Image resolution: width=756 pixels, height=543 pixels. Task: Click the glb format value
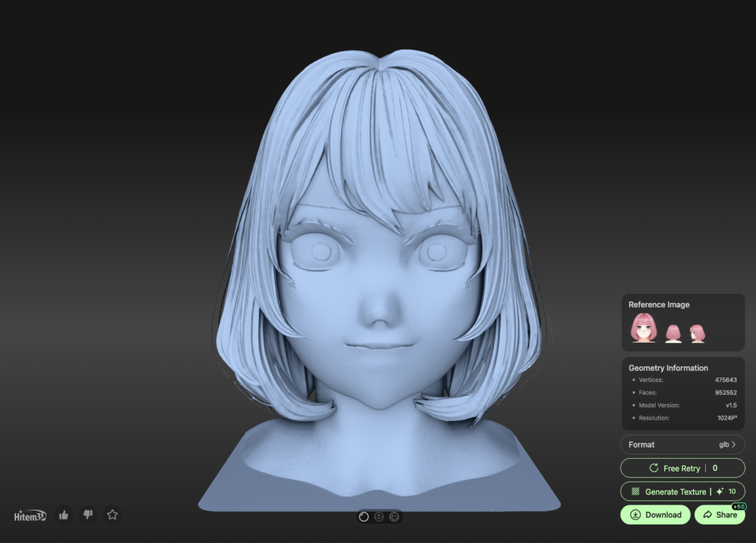[724, 445]
